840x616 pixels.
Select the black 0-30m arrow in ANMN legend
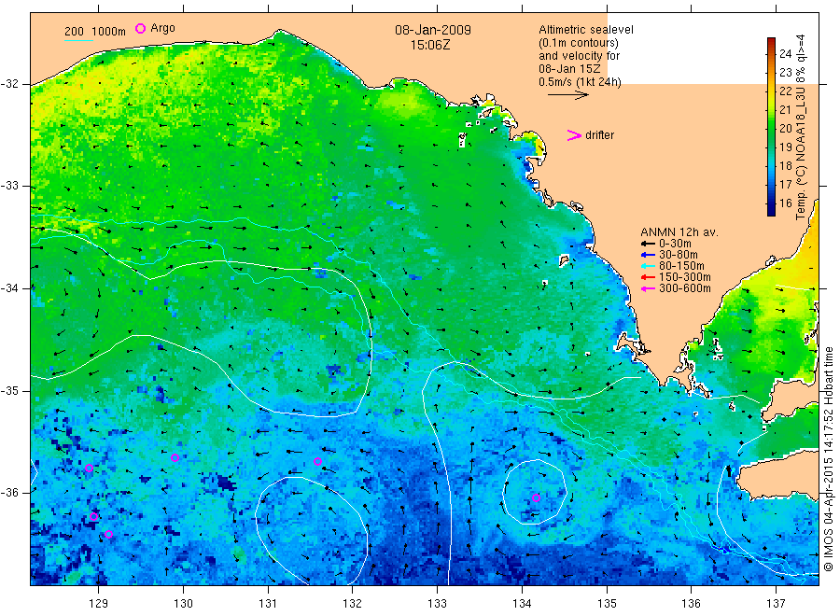[649, 244]
